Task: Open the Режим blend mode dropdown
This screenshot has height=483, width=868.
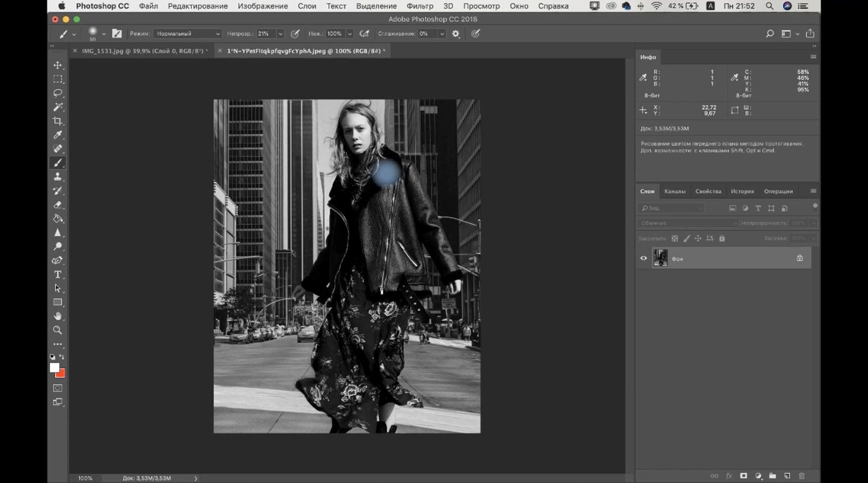Action: 187,34
